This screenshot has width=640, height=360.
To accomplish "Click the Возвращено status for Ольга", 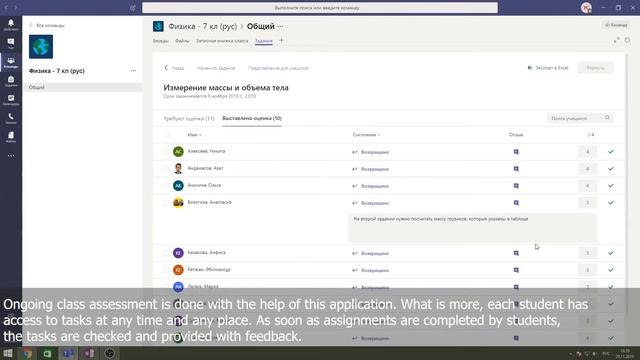I will pyautogui.click(x=371, y=186).
